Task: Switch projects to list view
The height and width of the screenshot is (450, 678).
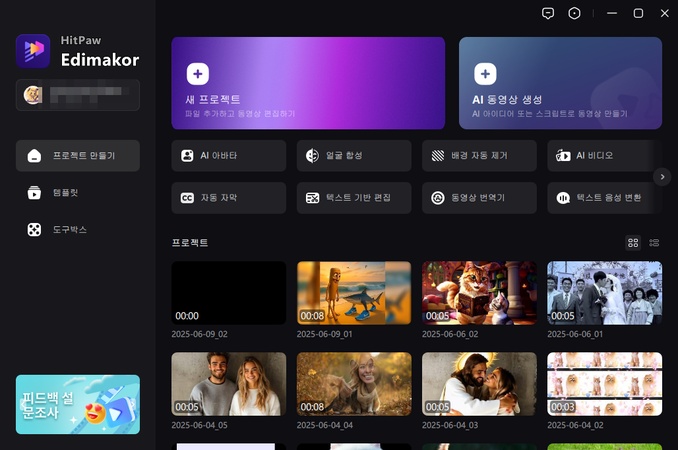Action: (x=654, y=243)
